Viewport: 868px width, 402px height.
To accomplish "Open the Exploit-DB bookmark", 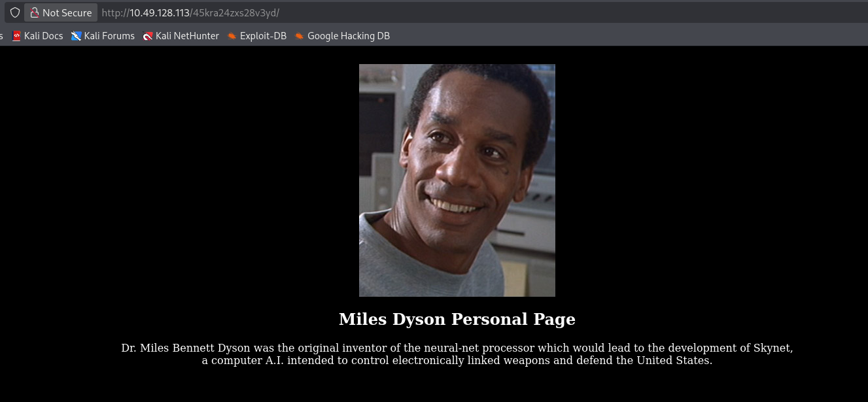I will 256,36.
